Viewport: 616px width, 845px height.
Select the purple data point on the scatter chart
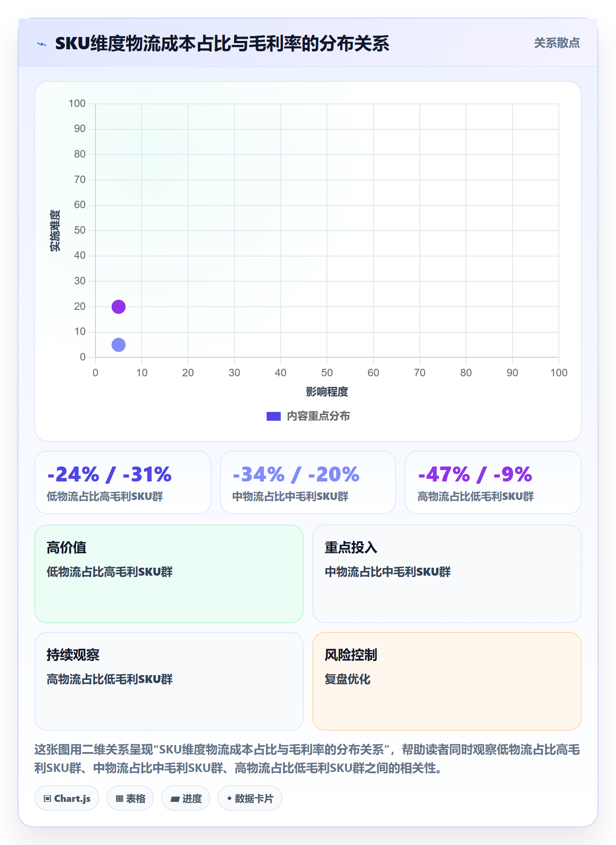coord(118,307)
